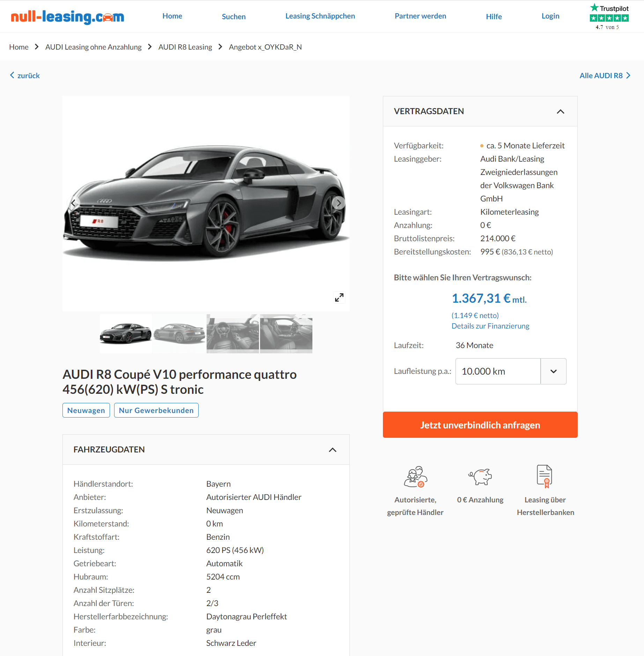The width and height of the screenshot is (644, 656).
Task: Collapse the Vertragsdaten panel
Action: [560, 111]
